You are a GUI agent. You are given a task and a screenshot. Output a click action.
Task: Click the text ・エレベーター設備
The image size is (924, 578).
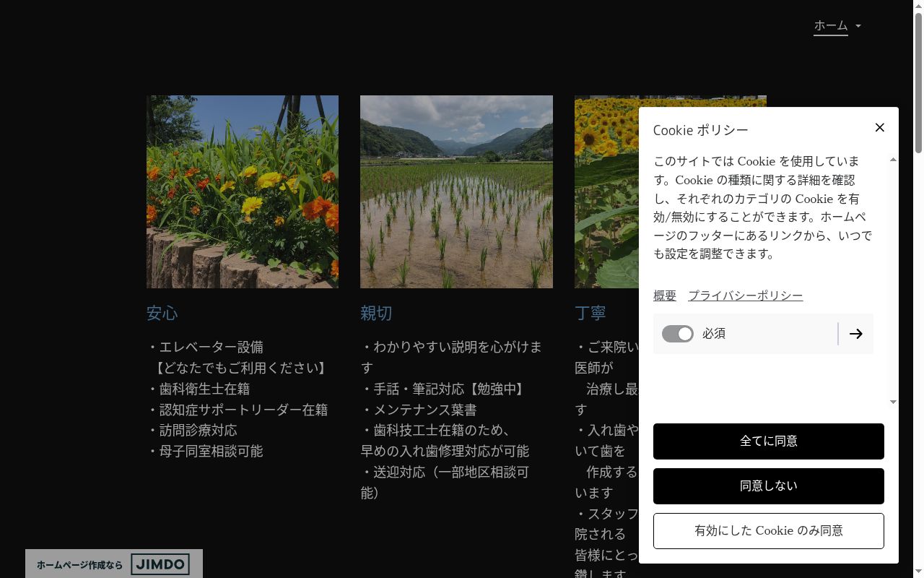205,347
